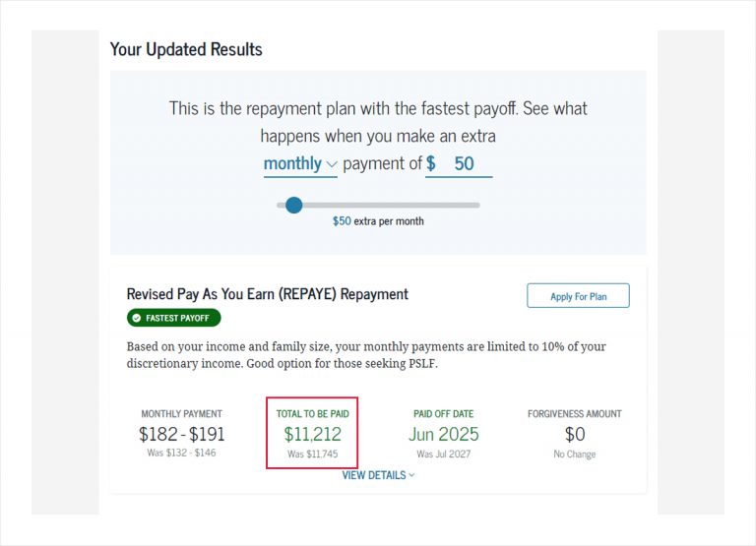This screenshot has height=546, width=756.
Task: Select the Total To Be Paid highlighted box
Action: point(311,433)
